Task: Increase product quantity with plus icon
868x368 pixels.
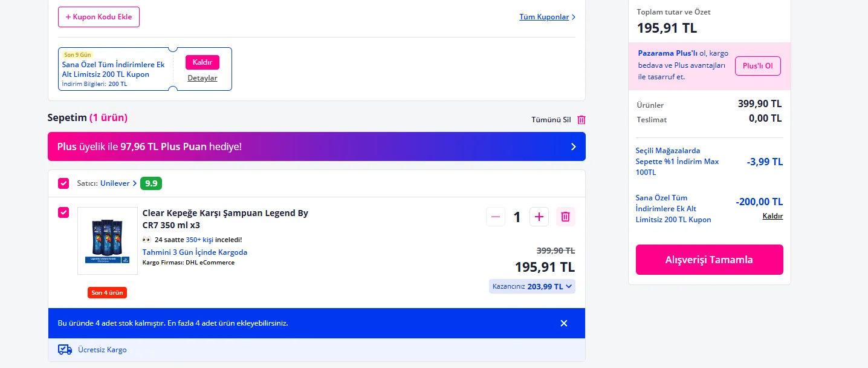Action: point(539,217)
